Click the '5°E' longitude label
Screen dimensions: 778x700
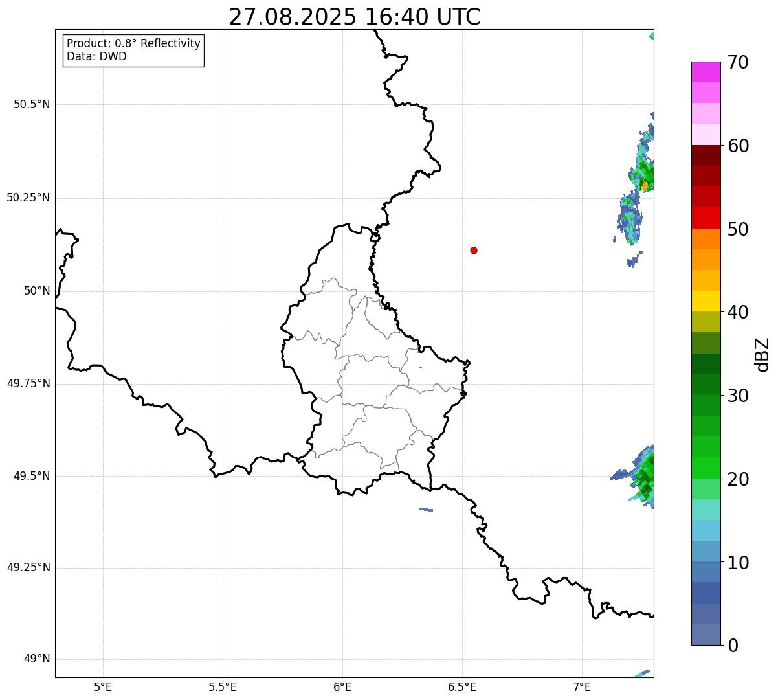pos(103,686)
